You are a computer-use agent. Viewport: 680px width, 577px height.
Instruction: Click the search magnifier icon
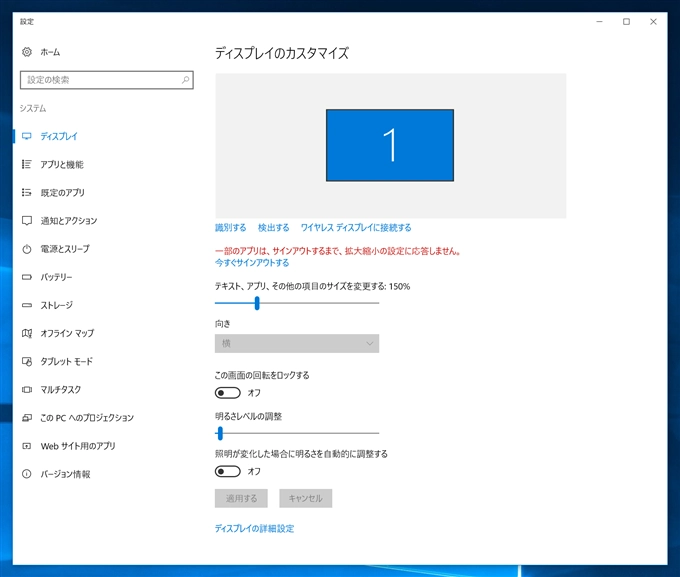[x=185, y=80]
